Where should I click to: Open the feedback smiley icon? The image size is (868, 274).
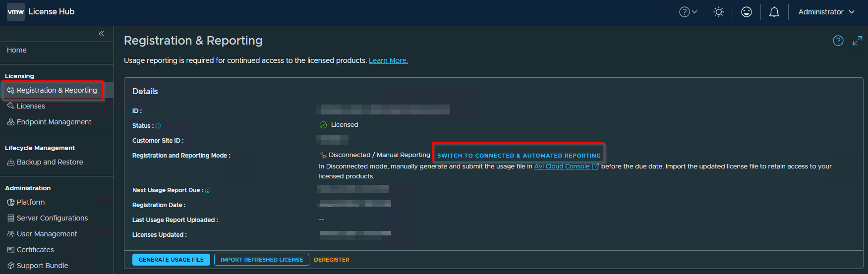[x=747, y=12]
